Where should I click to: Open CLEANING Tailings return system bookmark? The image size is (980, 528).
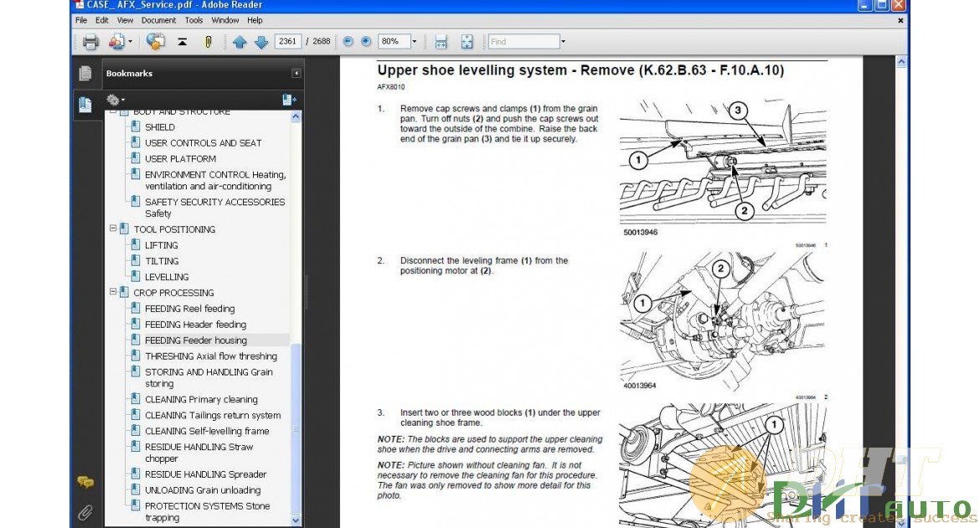tap(213, 415)
